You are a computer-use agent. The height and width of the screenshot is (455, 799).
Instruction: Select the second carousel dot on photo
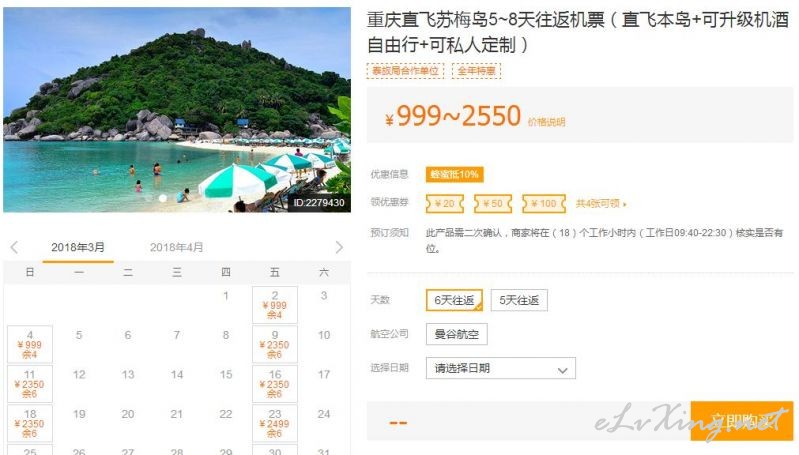click(163, 198)
